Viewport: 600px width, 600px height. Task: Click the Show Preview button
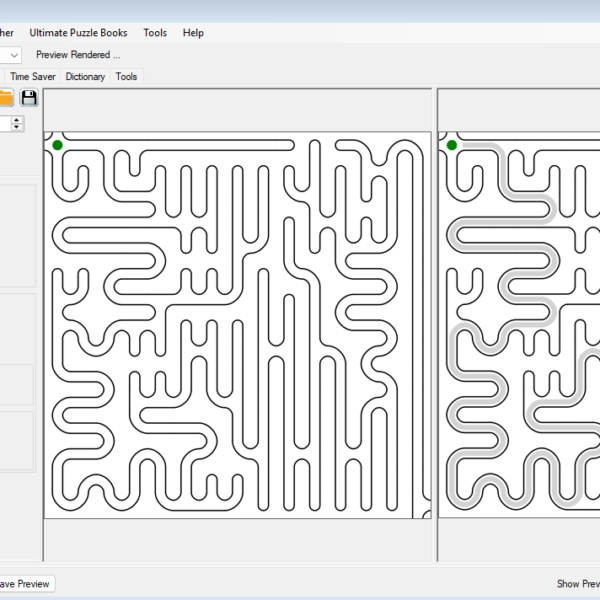pos(578,583)
